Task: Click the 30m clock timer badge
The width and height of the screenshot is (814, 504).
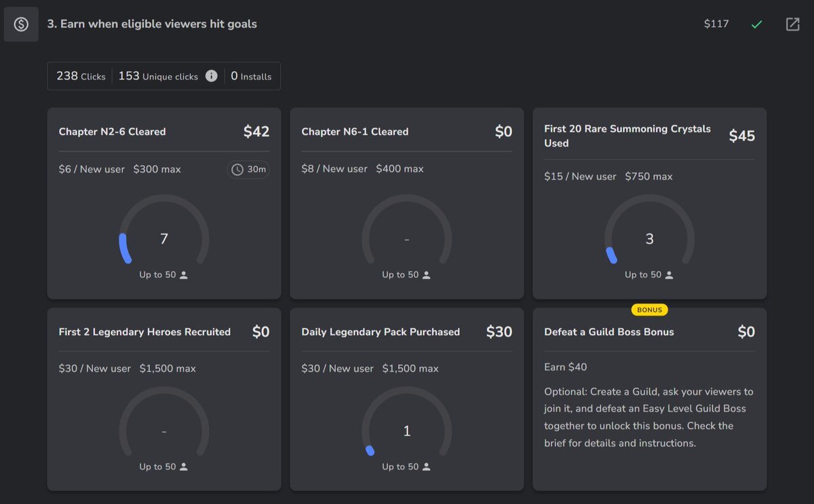Action: click(x=248, y=170)
